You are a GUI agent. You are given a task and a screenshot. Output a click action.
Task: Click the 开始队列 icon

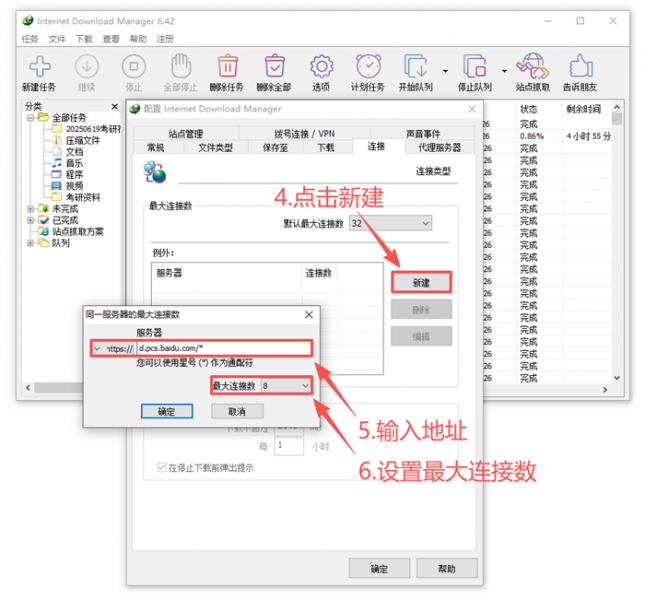pyautogui.click(x=415, y=66)
